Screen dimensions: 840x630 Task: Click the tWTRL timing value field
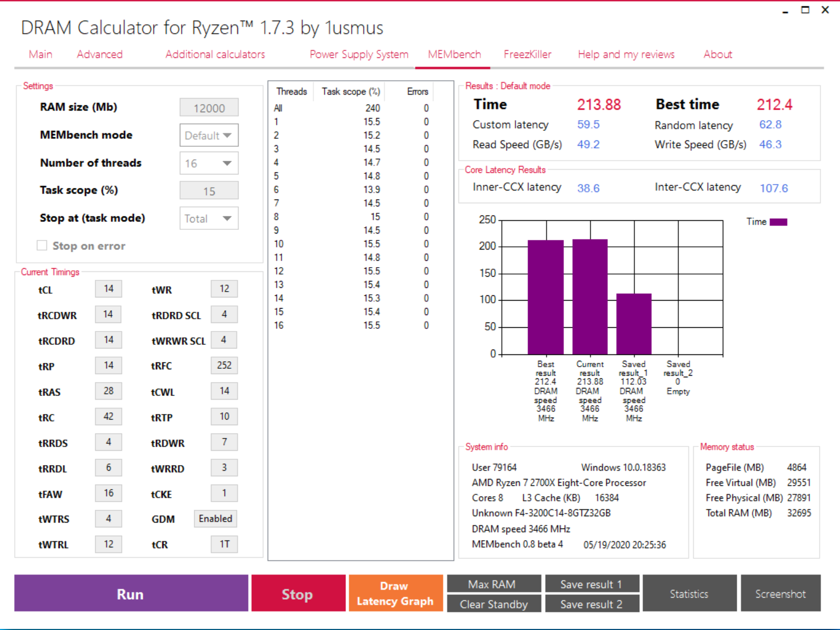pos(109,544)
